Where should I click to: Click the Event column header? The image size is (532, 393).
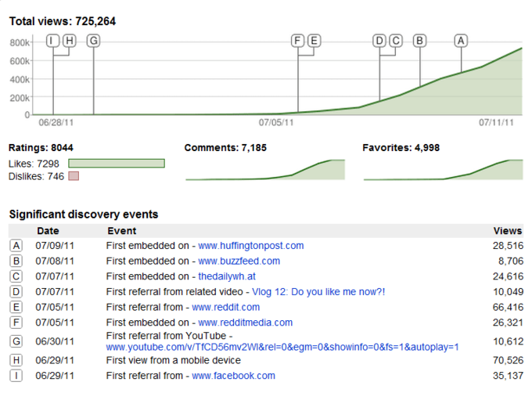coord(122,231)
